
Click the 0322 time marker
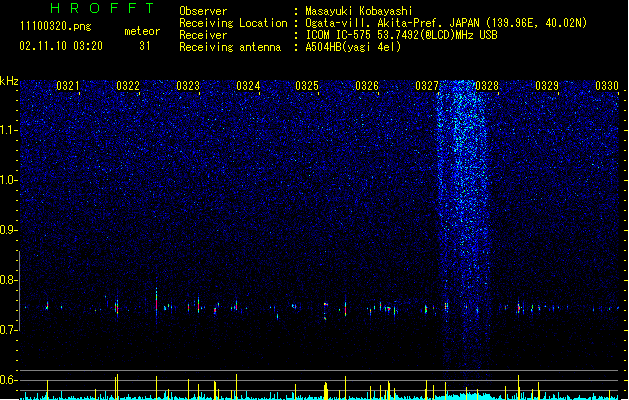pyautogui.click(x=128, y=86)
